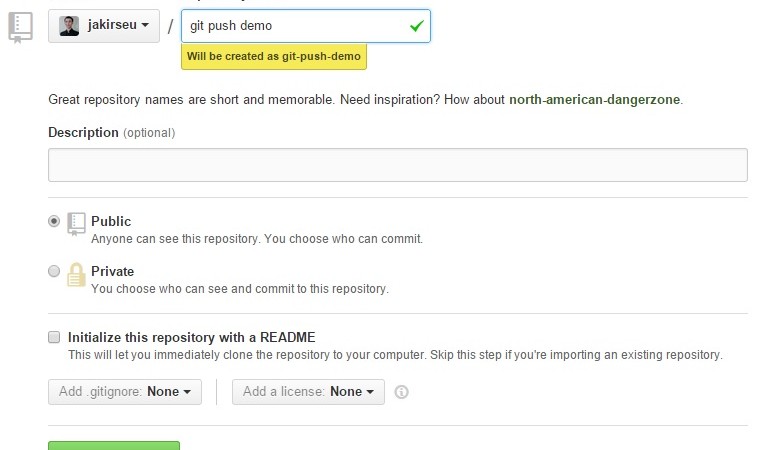
Task: Focus the Description text field
Action: coord(397,165)
